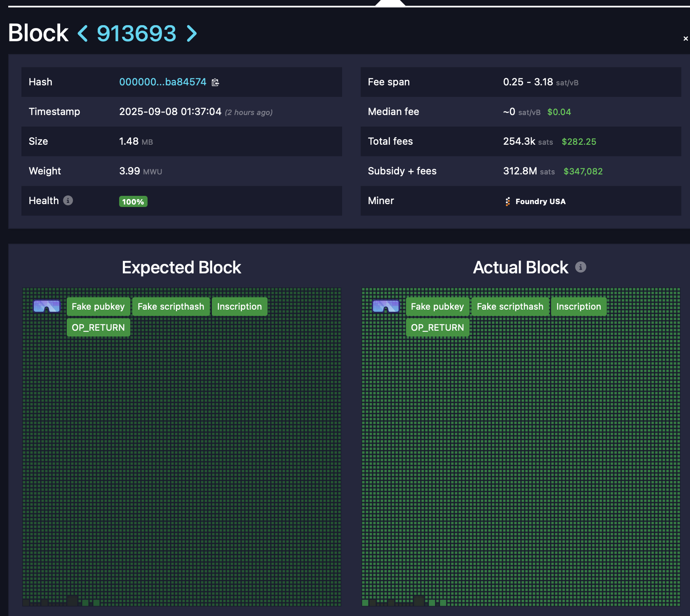This screenshot has height=616, width=690.
Task: Click the Health info icon
Action: pyautogui.click(x=68, y=200)
